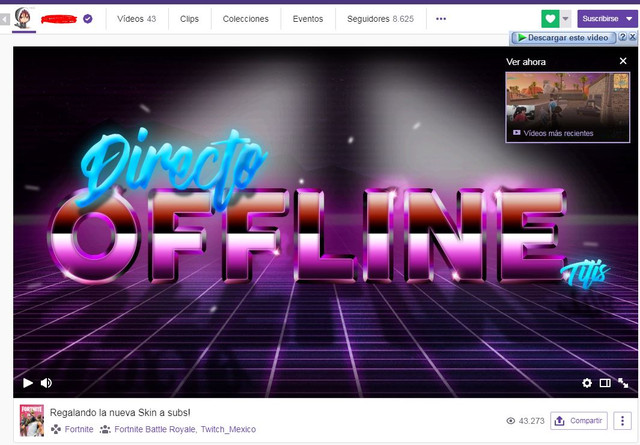
Task: Mute the player volume speaker icon
Action: (46, 383)
